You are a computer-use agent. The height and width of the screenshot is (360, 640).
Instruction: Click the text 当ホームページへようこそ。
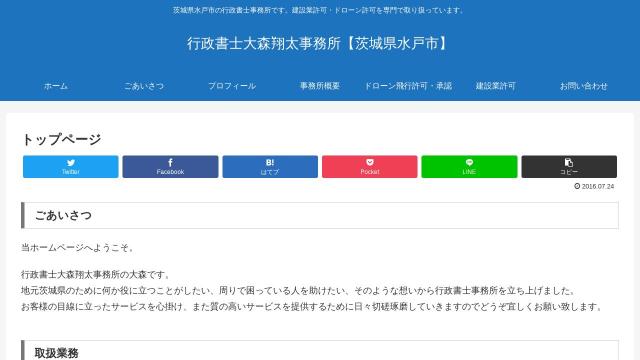pyautogui.click(x=78, y=248)
